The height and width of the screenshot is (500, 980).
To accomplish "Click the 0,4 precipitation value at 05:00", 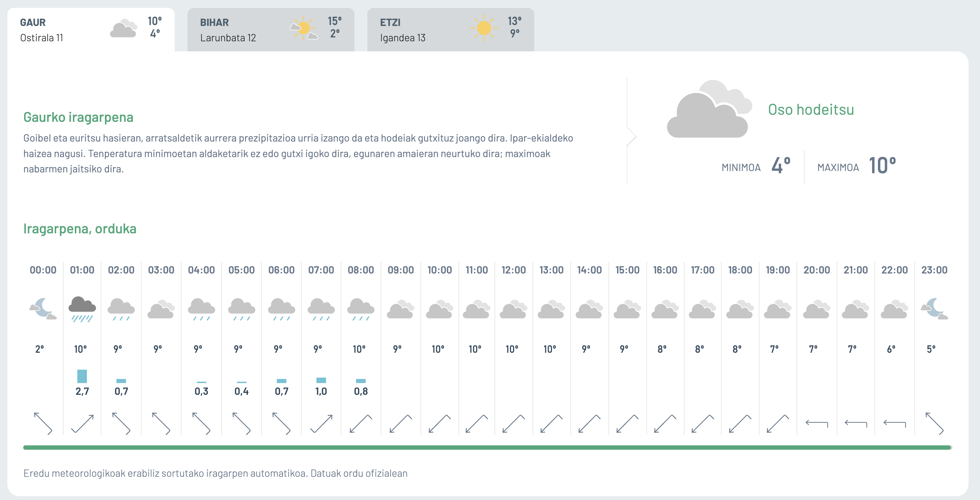I will pos(242,391).
